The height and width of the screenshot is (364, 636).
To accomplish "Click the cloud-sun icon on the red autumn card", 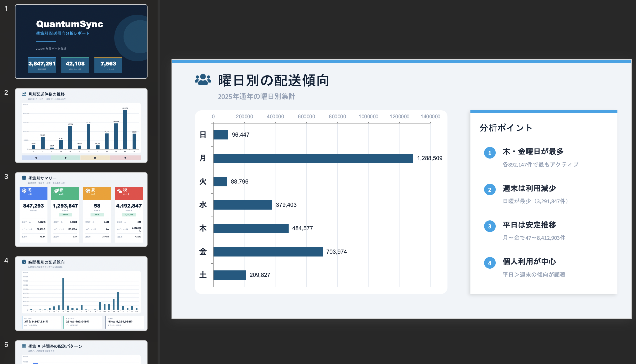I will (120, 191).
